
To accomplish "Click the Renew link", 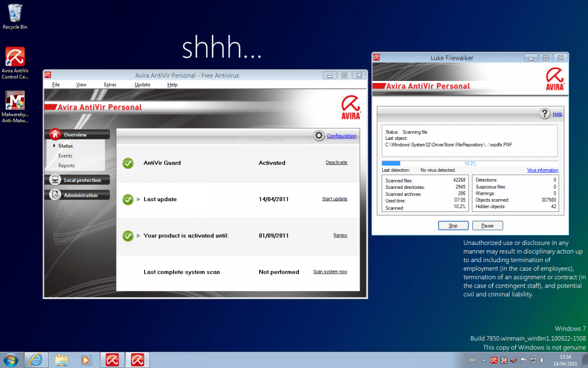I will 341,235.
